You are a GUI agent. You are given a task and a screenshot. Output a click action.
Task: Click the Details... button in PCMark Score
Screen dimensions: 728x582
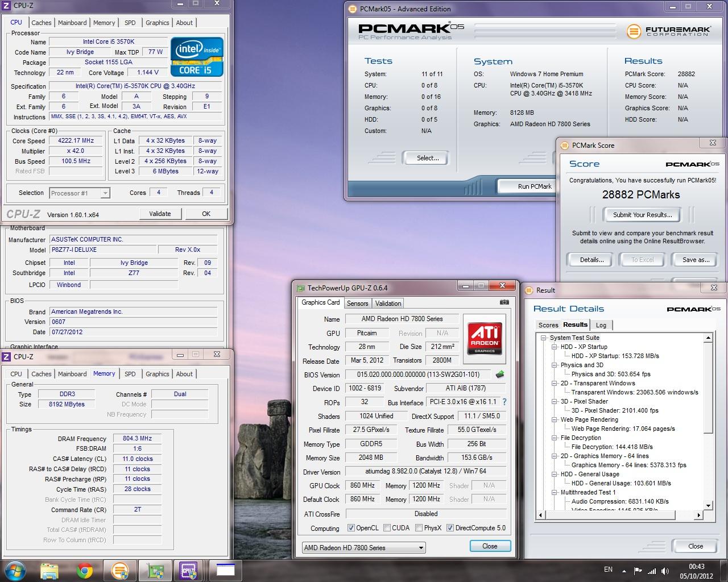(591, 260)
